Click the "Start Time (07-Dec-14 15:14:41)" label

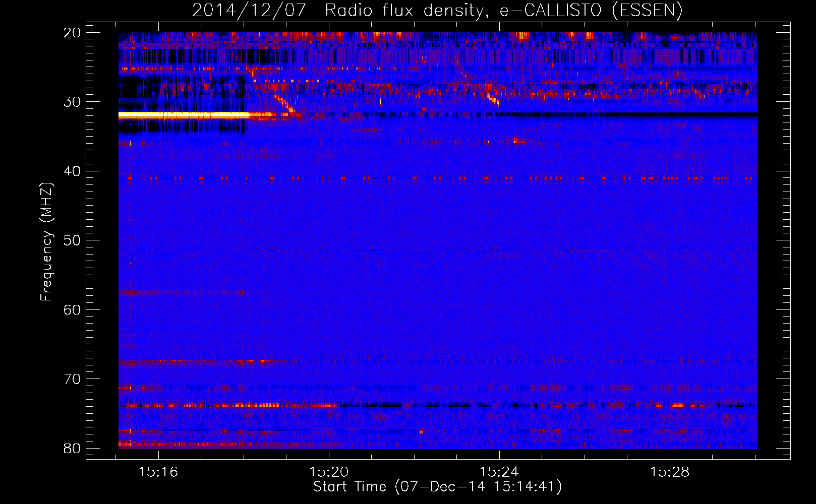[x=437, y=487]
